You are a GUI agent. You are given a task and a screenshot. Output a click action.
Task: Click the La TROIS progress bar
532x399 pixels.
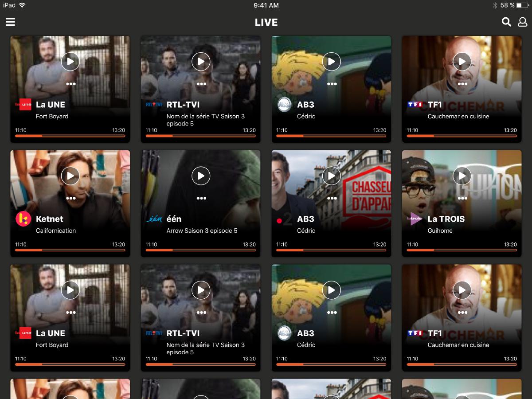coord(462,250)
